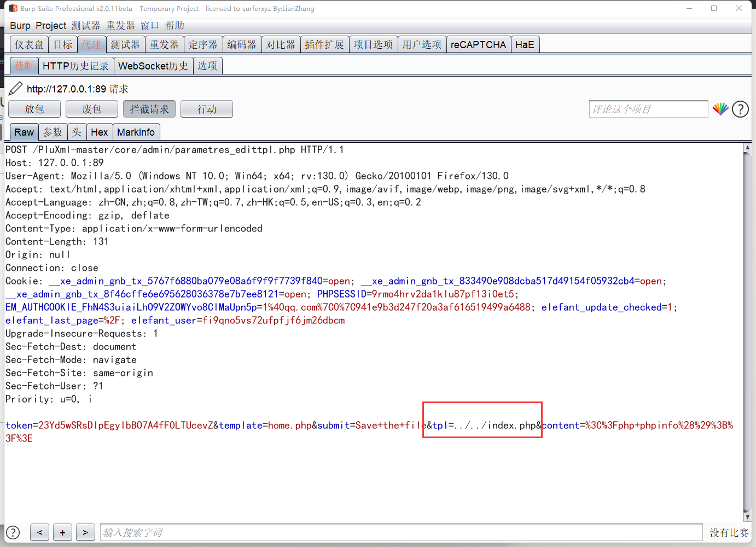Switch to the 仪表盘 tab

(x=29, y=45)
